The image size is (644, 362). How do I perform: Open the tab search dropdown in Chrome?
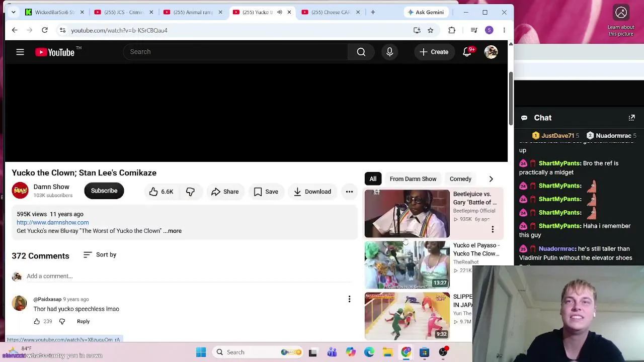[x=14, y=12]
